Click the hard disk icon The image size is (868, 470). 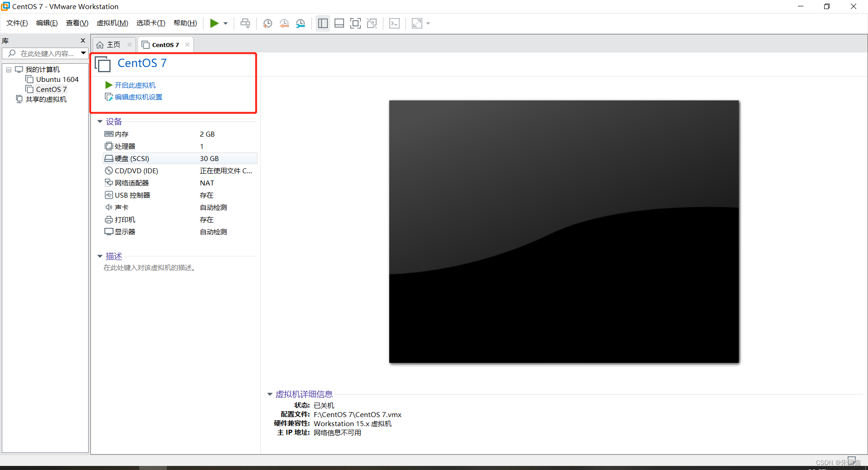tap(108, 158)
